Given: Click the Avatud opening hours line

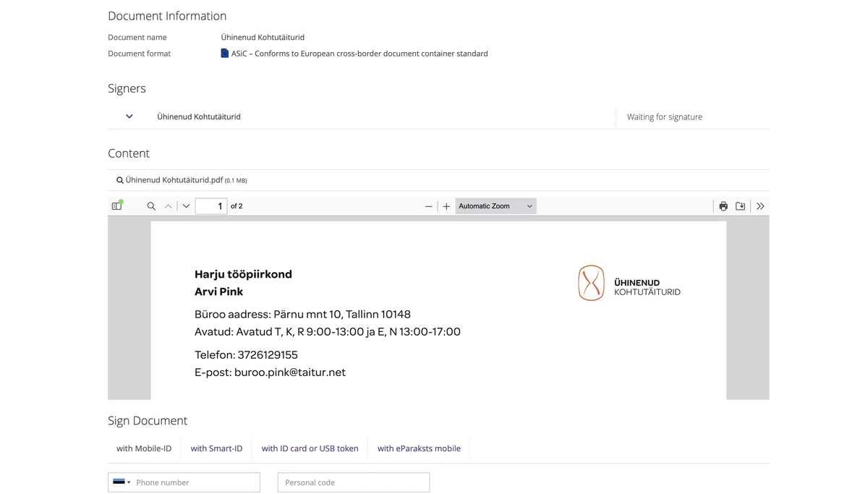Looking at the screenshot, I should (328, 332).
